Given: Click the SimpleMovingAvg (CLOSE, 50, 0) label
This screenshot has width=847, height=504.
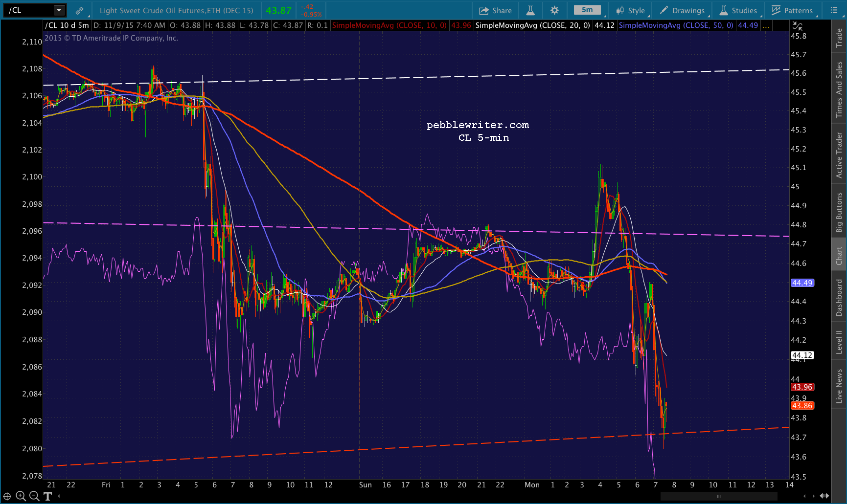Looking at the screenshot, I should pos(676,25).
